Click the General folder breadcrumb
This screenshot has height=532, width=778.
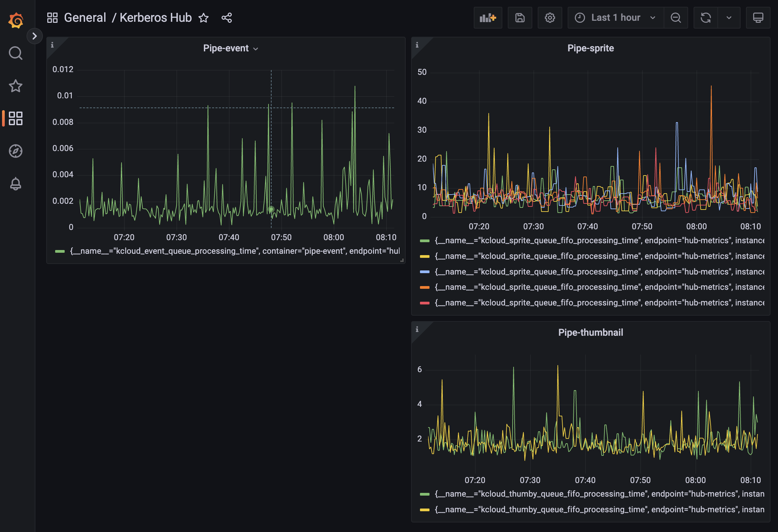(x=85, y=18)
